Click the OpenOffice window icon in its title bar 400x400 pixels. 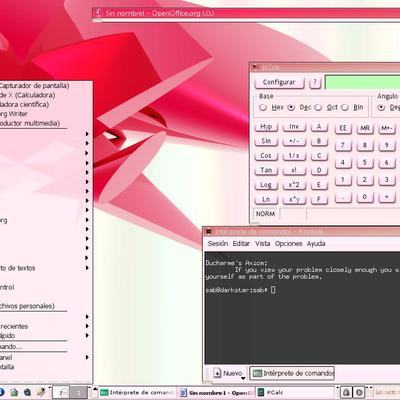click(x=98, y=13)
